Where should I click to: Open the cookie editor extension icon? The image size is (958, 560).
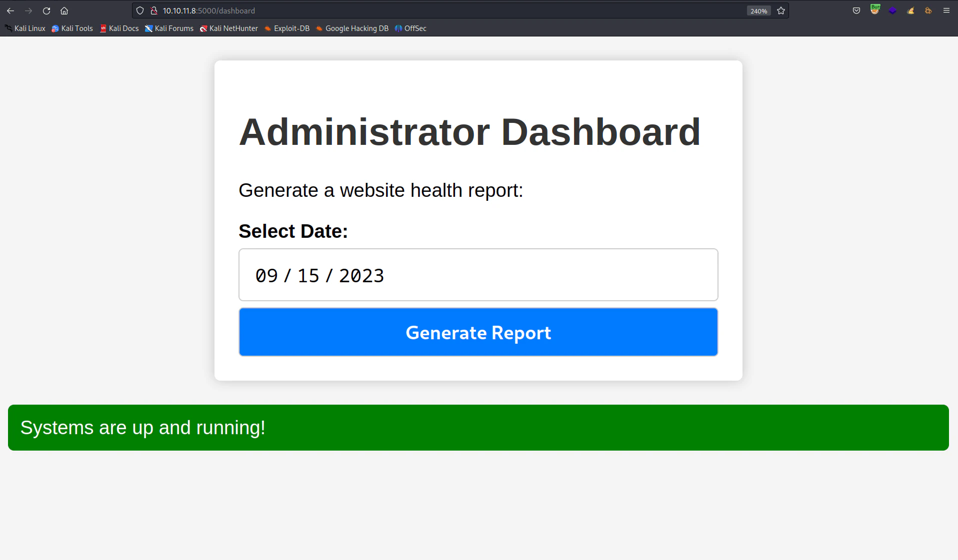click(928, 10)
